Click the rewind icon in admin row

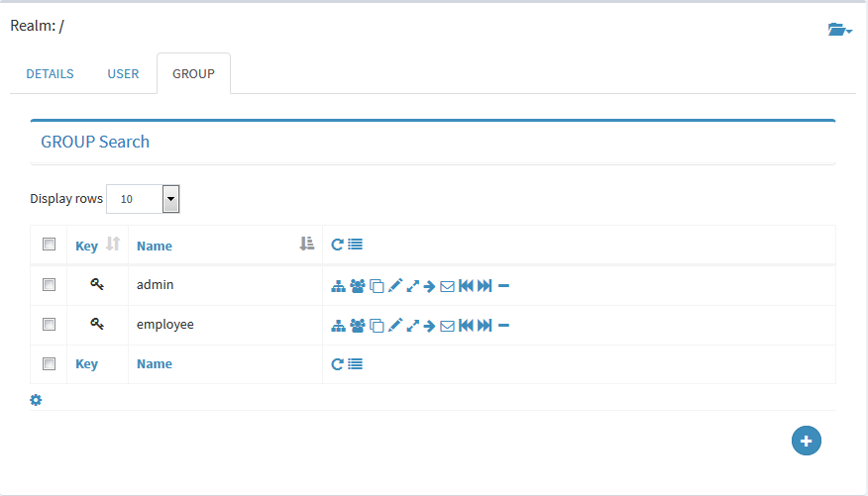pyautogui.click(x=466, y=286)
